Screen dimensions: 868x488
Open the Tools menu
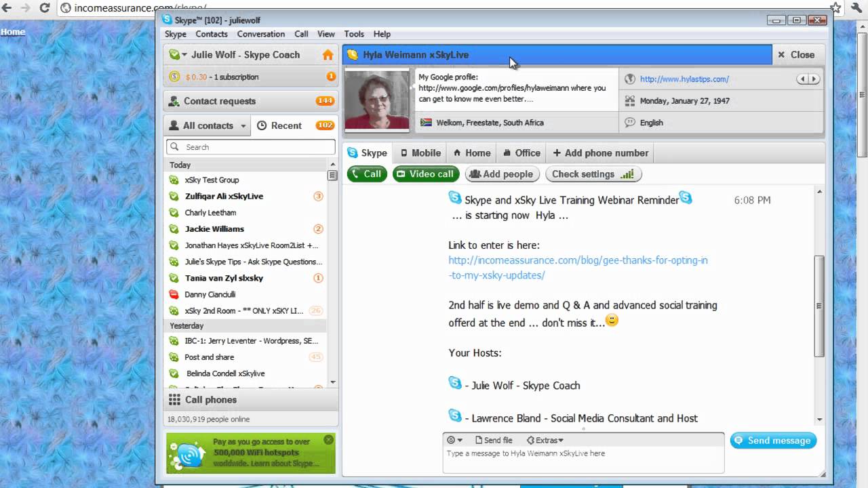(354, 34)
